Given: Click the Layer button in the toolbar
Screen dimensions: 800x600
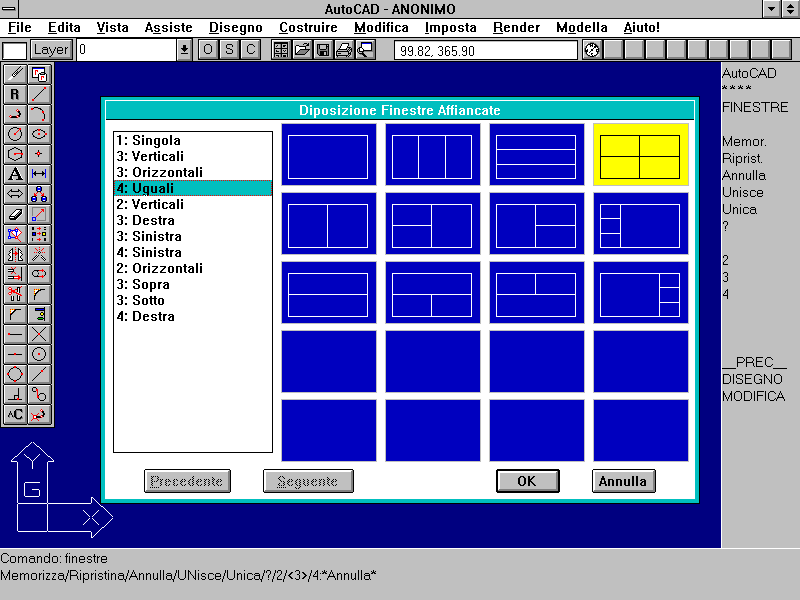Looking at the screenshot, I should [x=51, y=49].
